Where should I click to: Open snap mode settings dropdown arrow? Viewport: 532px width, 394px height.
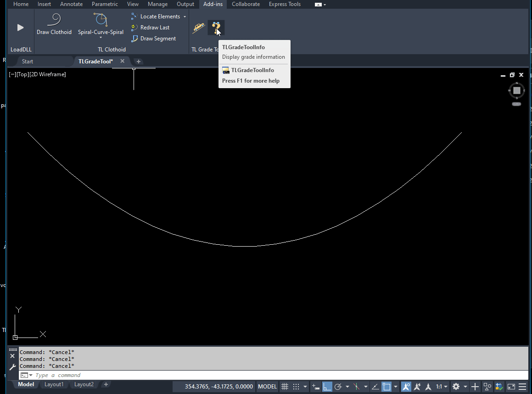[x=305, y=387]
